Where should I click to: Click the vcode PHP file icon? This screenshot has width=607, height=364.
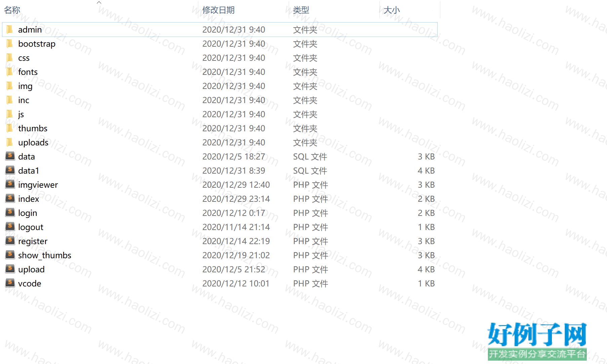point(10,283)
